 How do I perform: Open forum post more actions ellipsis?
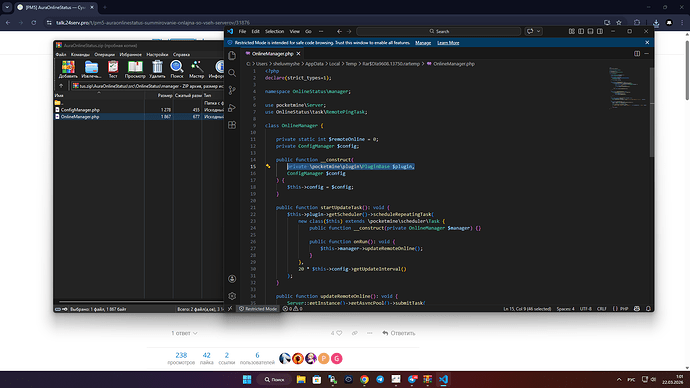click(370, 333)
